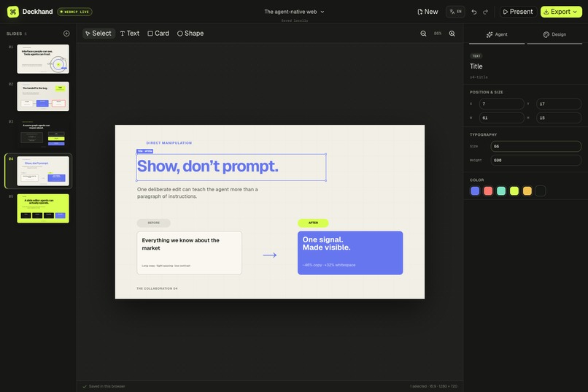The width and height of the screenshot is (588, 392).
Task: Click the 's4-title' element id
Action: [479, 77]
